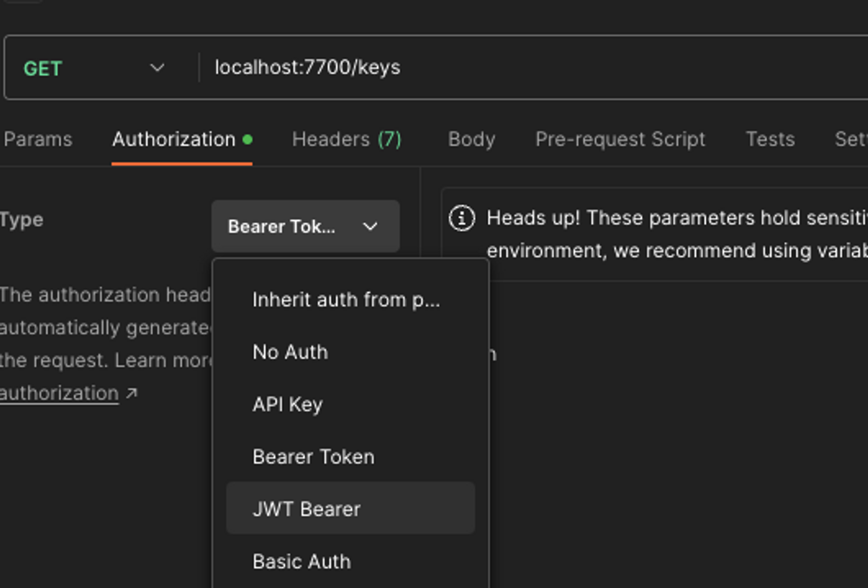Open the GET method dropdown chevron
The height and width of the screenshot is (588, 868).
157,68
